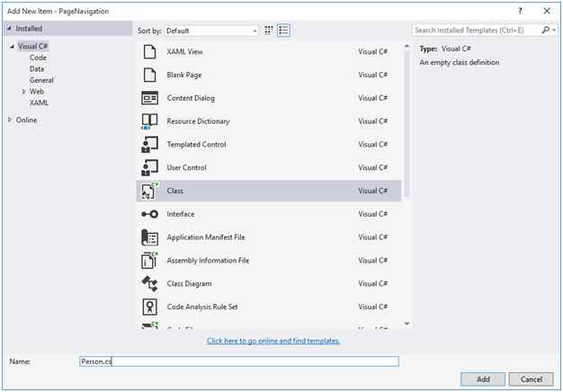Select the 'Class Diagram' template name
563x392 pixels.
point(189,283)
